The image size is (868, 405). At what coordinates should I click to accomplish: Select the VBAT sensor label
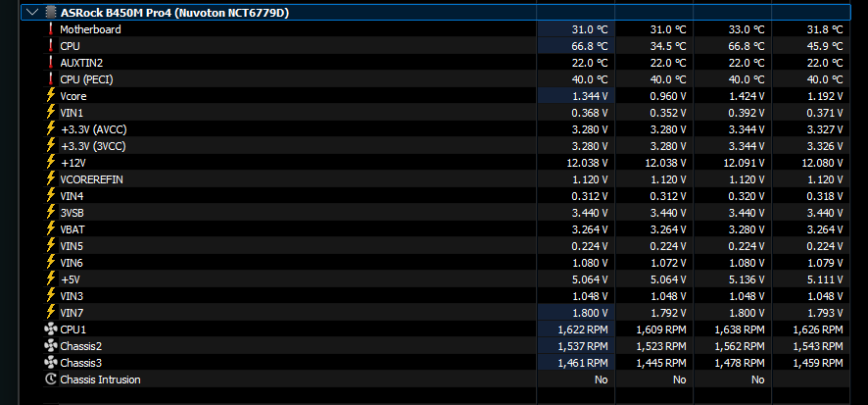click(x=72, y=228)
